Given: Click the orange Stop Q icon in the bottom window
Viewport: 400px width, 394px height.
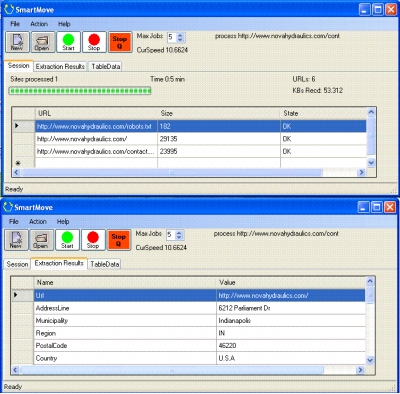Looking at the screenshot, I should (118, 240).
